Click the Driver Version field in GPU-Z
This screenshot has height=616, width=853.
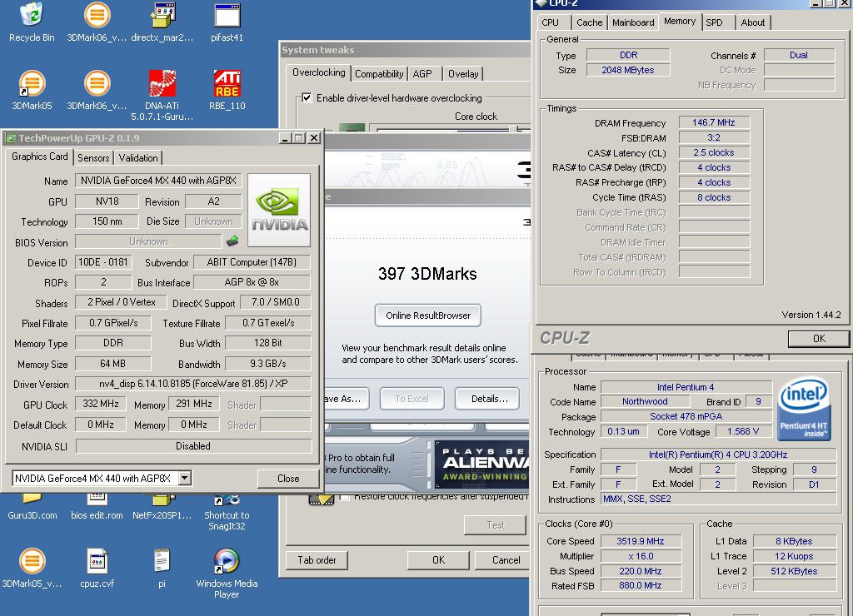[193, 384]
